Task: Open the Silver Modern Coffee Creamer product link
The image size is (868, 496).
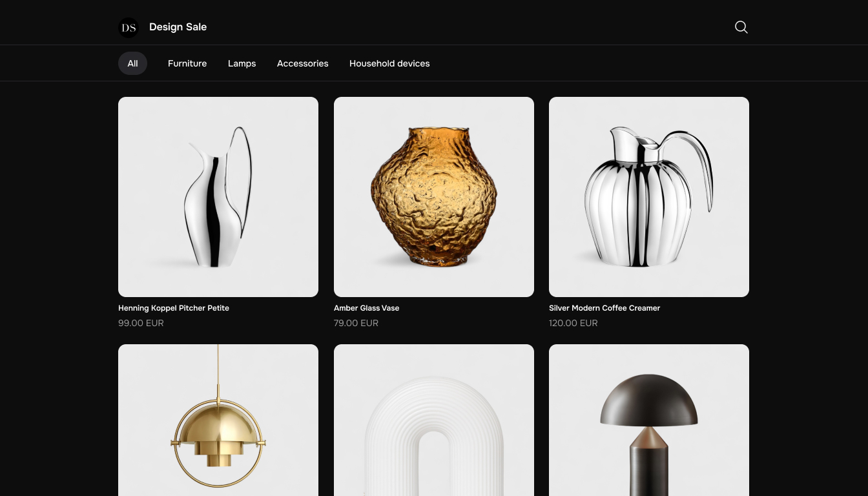Action: 604,308
